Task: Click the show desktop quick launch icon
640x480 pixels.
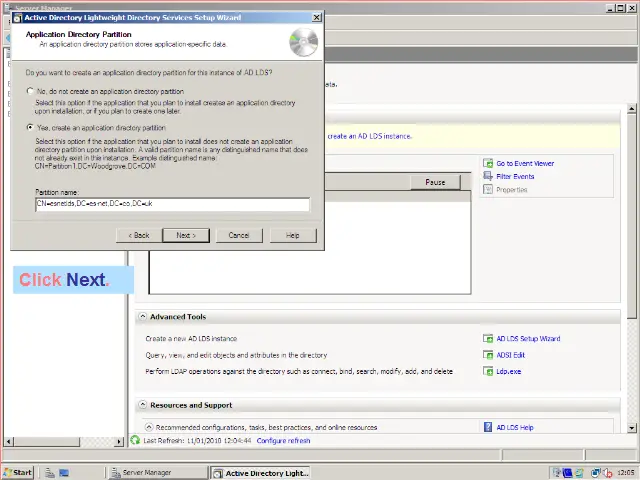Action: 64,473
